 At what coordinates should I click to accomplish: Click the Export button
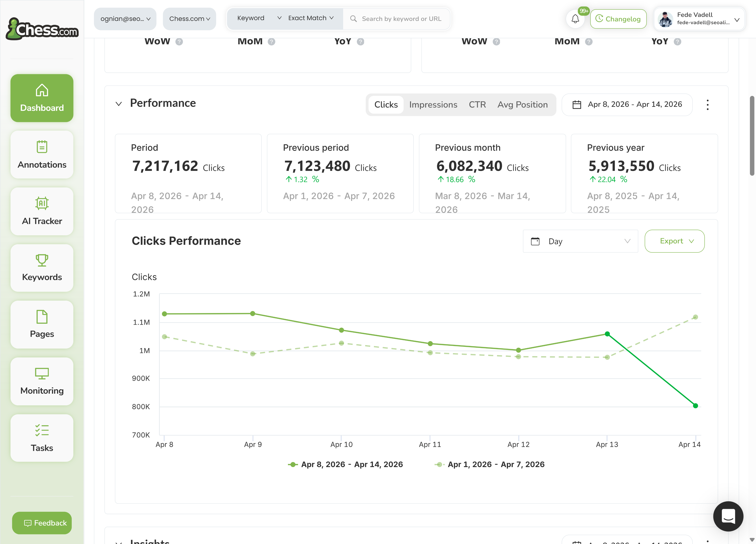[674, 241]
